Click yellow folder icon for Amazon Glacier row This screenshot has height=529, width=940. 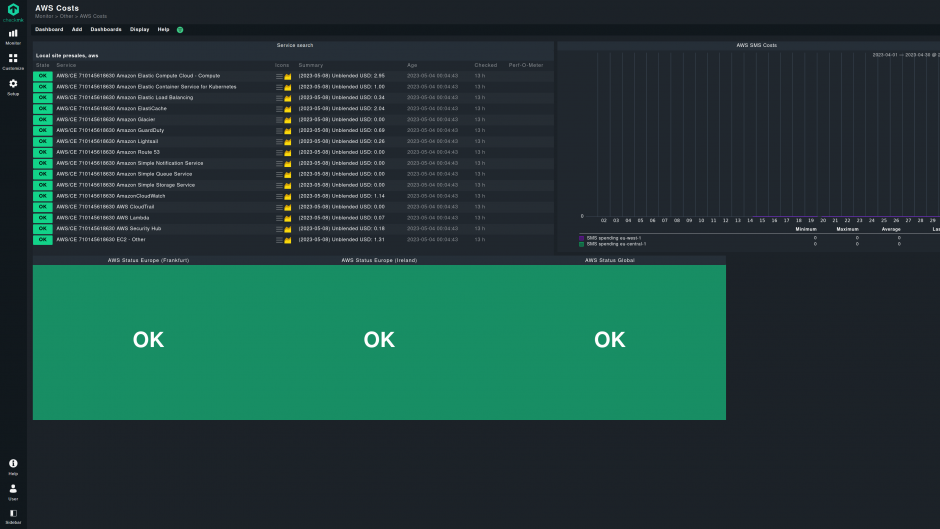tap(288, 120)
